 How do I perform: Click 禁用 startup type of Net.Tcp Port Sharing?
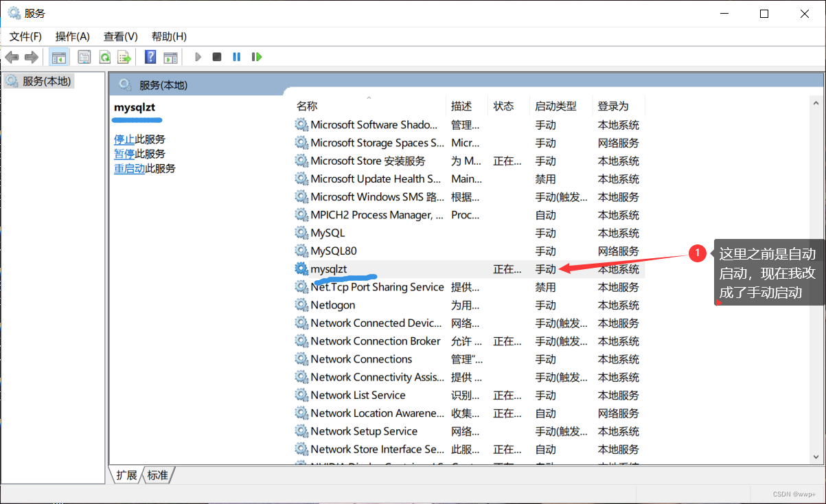[x=546, y=287]
